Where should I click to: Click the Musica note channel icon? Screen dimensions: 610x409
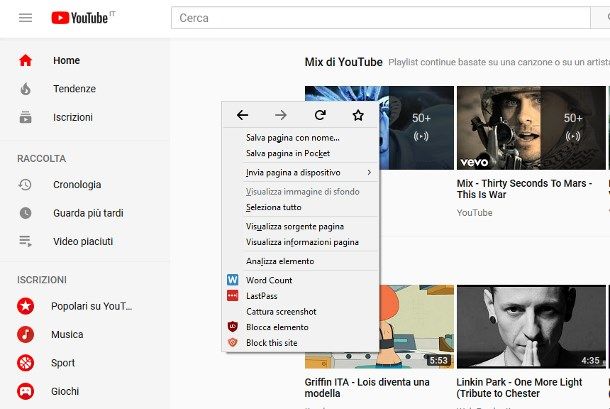tap(26, 334)
